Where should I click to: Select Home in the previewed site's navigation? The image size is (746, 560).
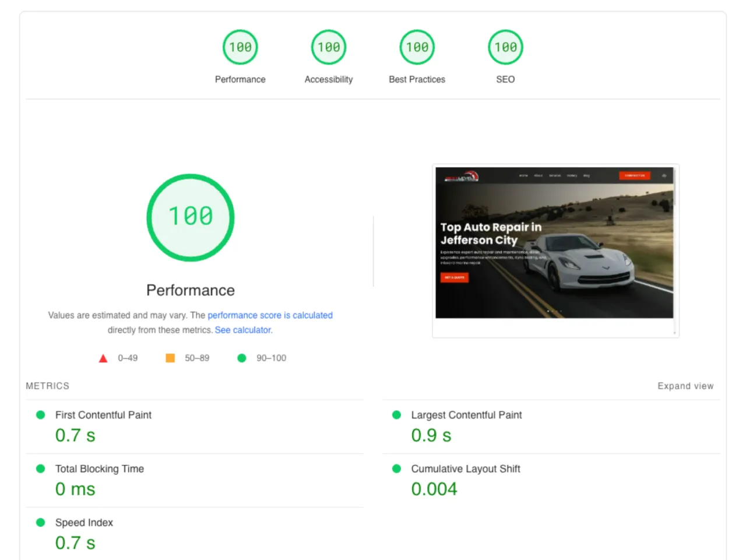point(523,175)
